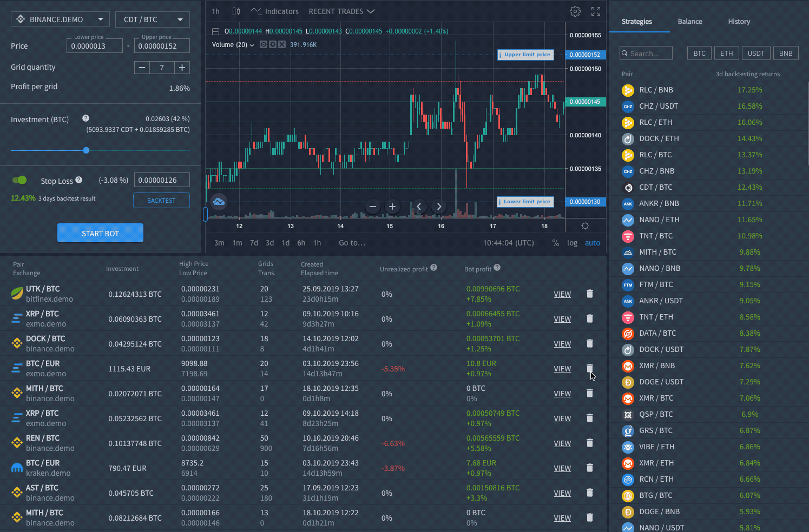The image size is (809, 532).
Task: Zoom in using the plus button on chart
Action: coord(392,207)
